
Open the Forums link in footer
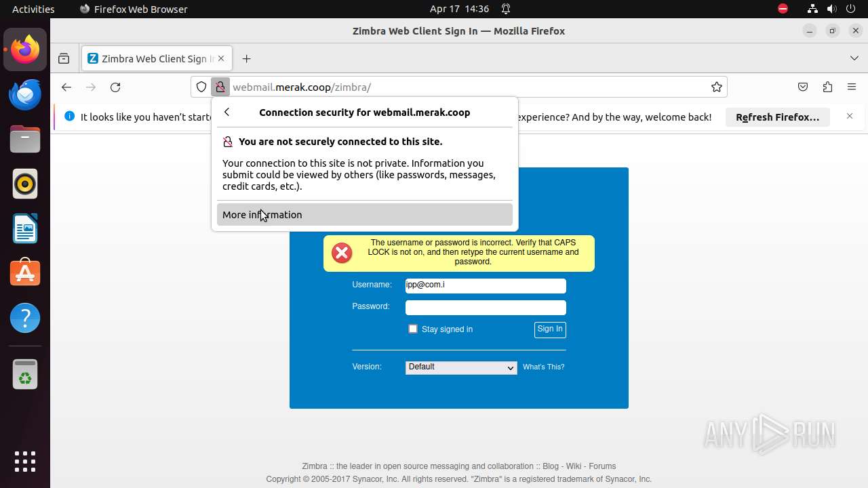(x=602, y=466)
